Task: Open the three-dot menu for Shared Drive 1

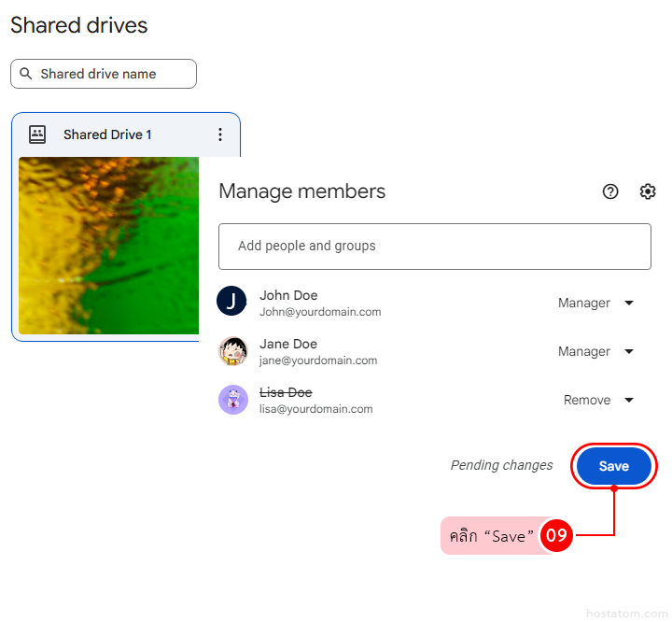Action: coord(220,134)
